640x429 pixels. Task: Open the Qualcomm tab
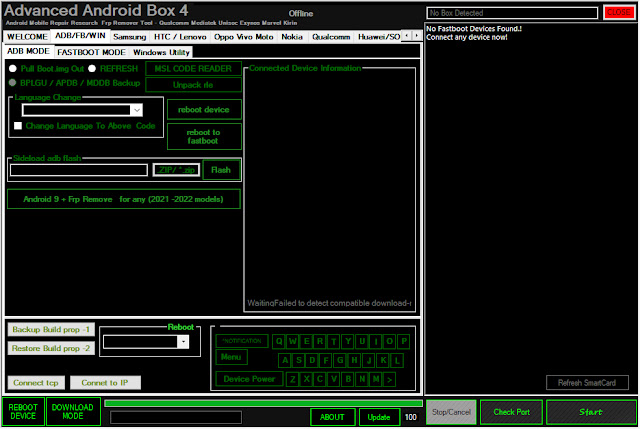tap(331, 37)
